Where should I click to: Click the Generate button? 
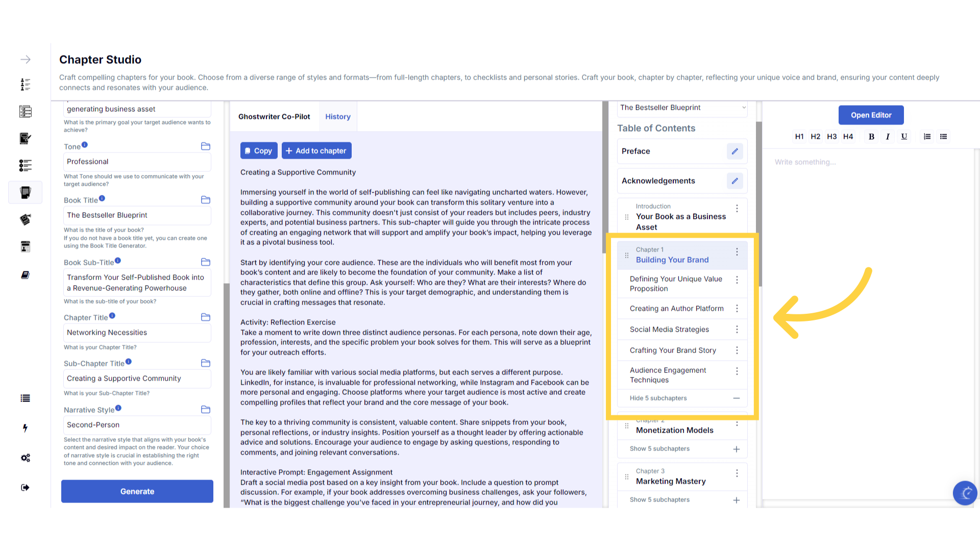(137, 491)
